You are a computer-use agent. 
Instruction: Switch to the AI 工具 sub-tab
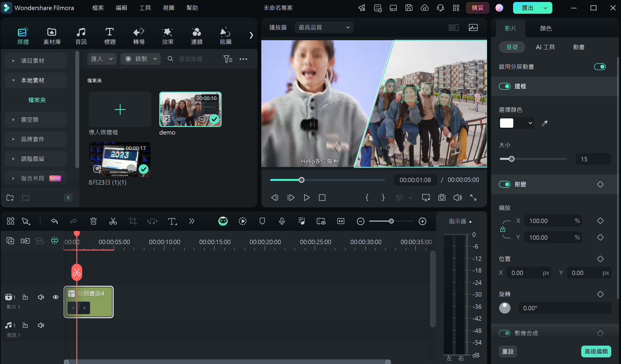[545, 47]
